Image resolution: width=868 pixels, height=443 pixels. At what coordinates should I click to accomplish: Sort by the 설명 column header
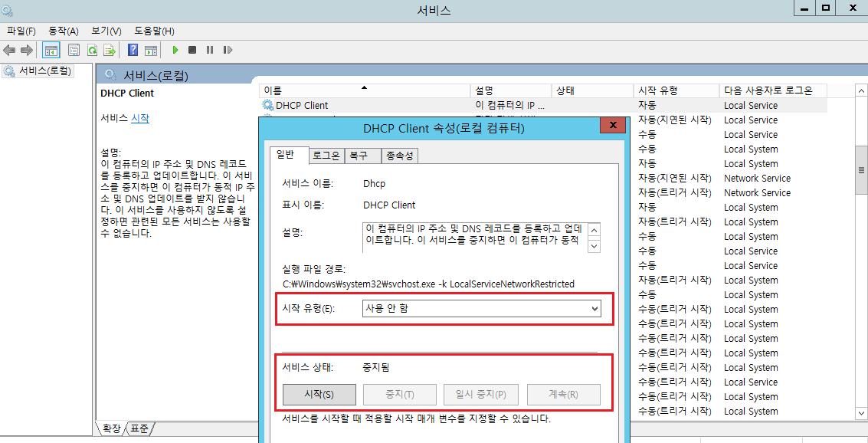512,90
